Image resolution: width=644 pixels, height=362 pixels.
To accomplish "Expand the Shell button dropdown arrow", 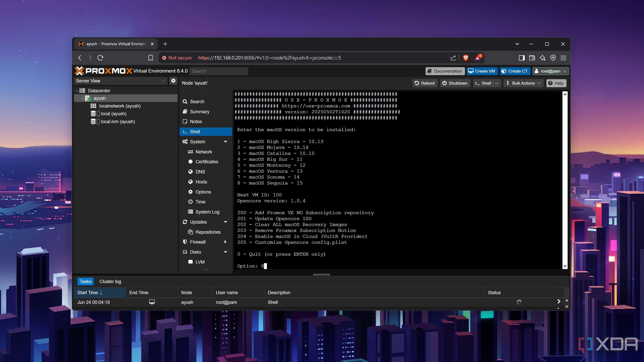I will (x=497, y=83).
